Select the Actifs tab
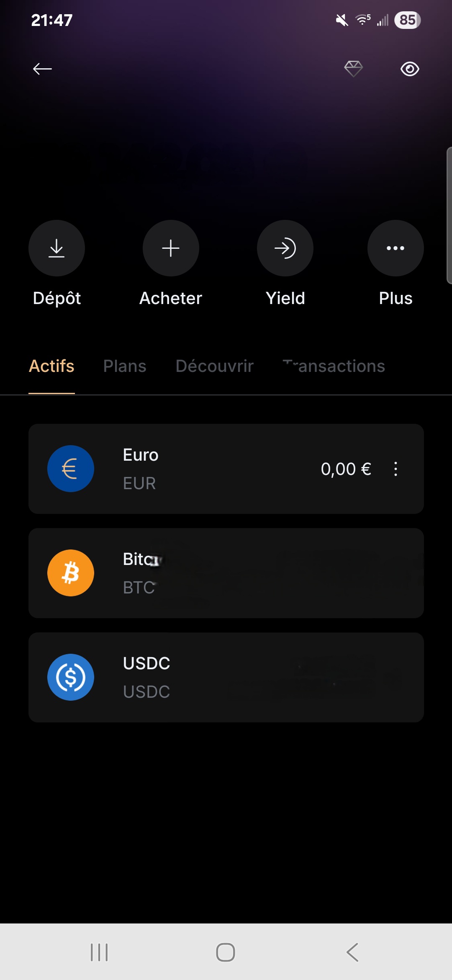The width and height of the screenshot is (452, 980). point(51,366)
